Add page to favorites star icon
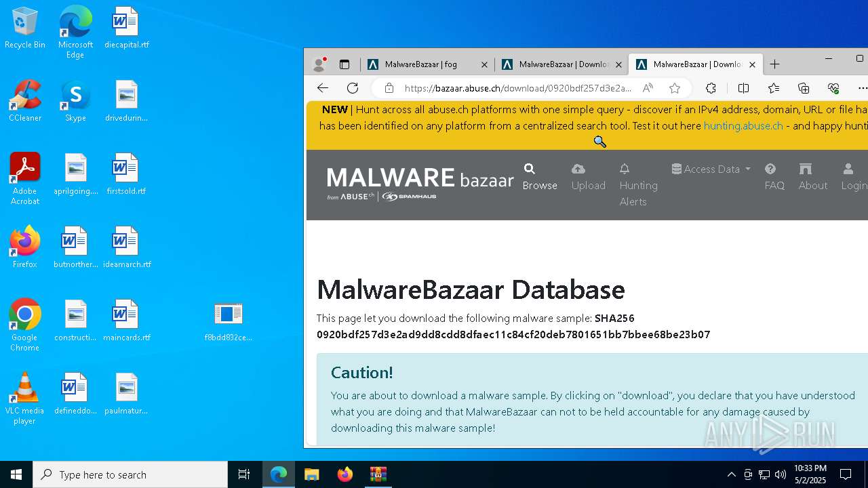 pos(674,88)
